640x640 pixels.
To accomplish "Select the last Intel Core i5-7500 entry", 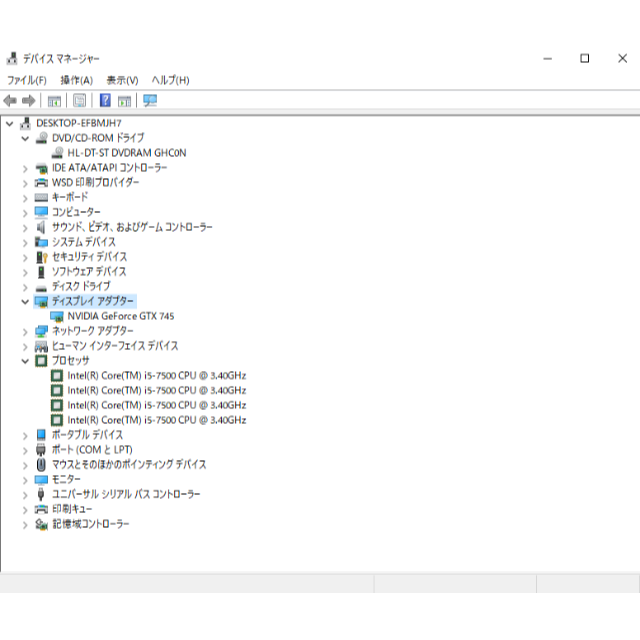I will pos(157,420).
